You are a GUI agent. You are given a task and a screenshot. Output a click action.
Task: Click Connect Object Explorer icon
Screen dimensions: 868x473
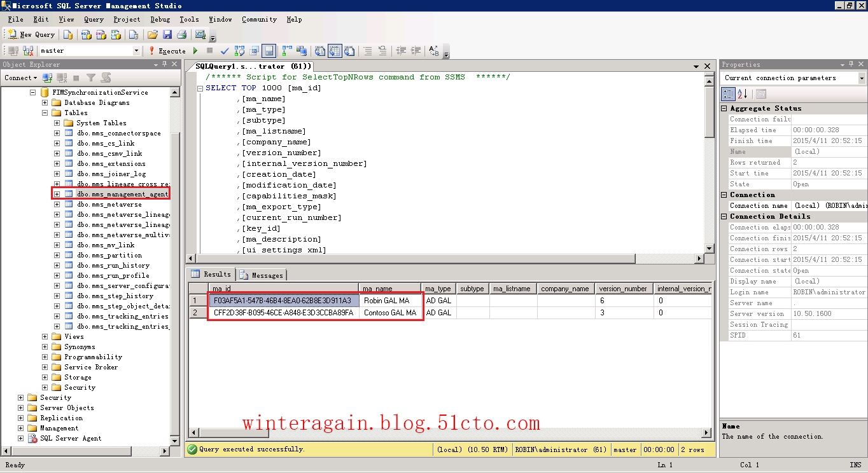pos(47,78)
